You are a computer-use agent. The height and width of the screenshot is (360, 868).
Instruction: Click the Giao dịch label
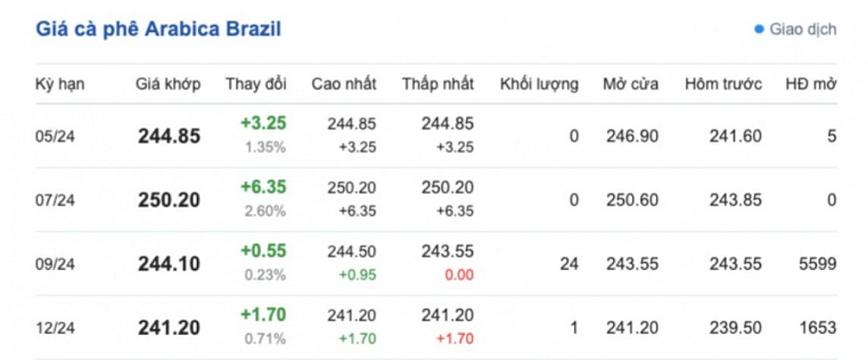click(x=803, y=30)
